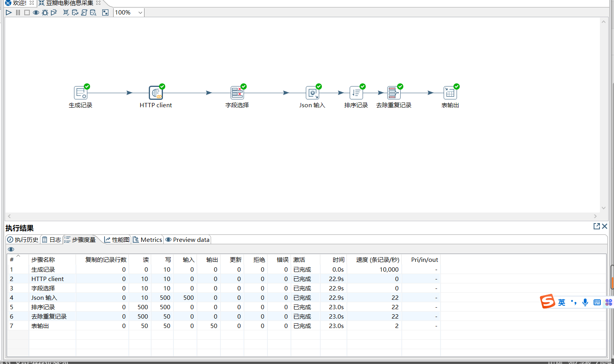The height and width of the screenshot is (364, 614).
Task: Sort by the 复制的记录行数 column header
Action: coord(102,259)
